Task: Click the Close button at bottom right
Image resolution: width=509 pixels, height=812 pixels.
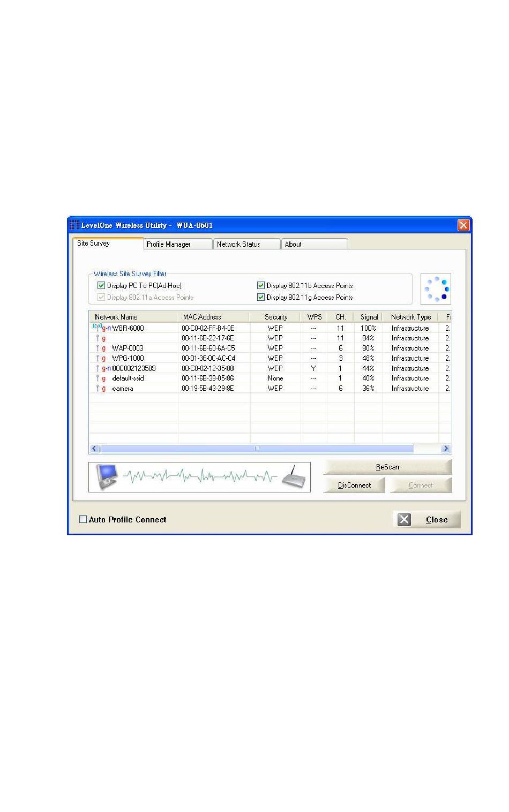Action: pyautogui.click(x=427, y=520)
